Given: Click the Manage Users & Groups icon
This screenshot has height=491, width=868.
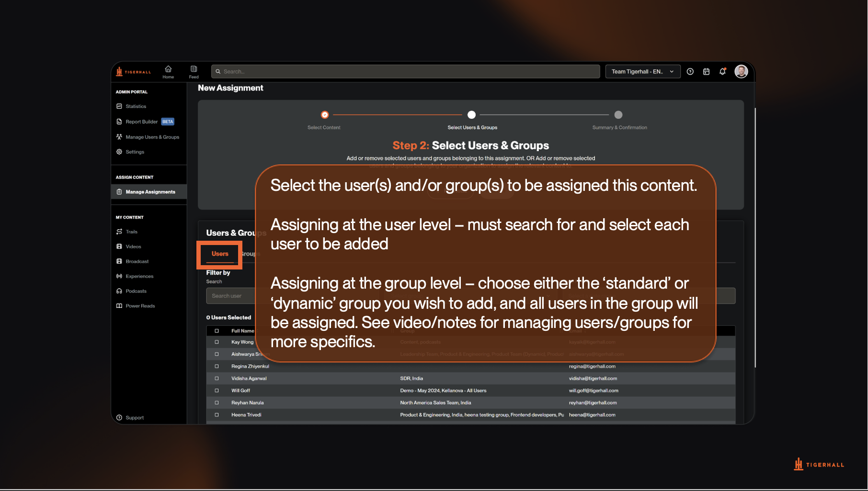Looking at the screenshot, I should (119, 137).
